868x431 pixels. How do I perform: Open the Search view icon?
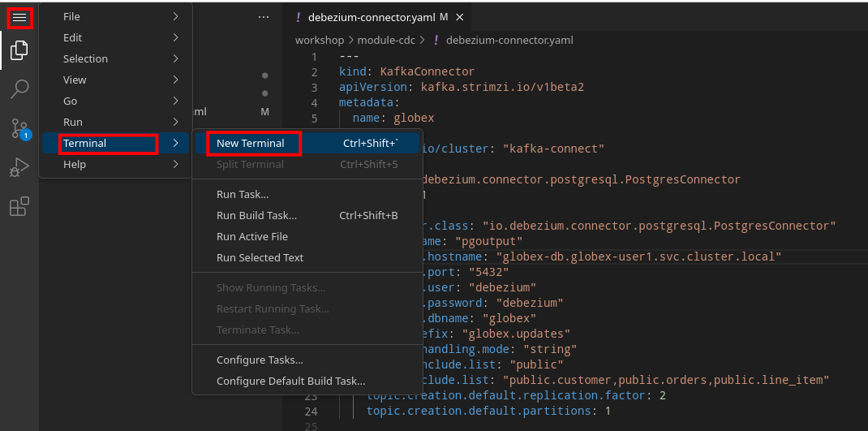(19, 89)
